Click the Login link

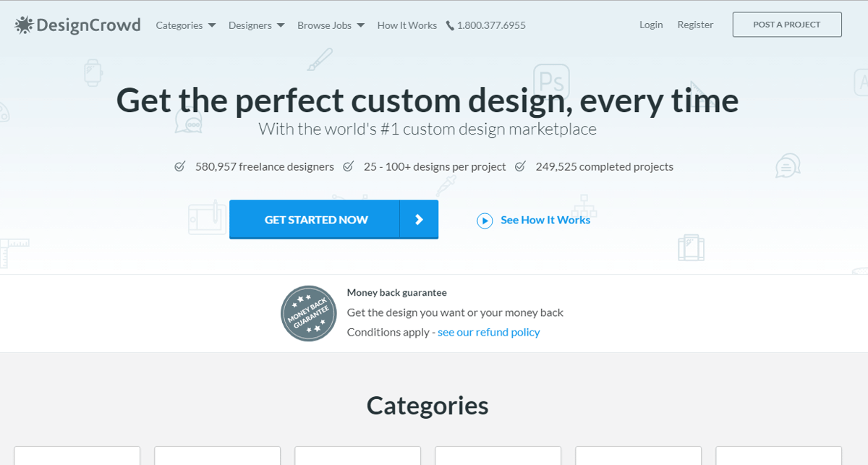(x=650, y=25)
